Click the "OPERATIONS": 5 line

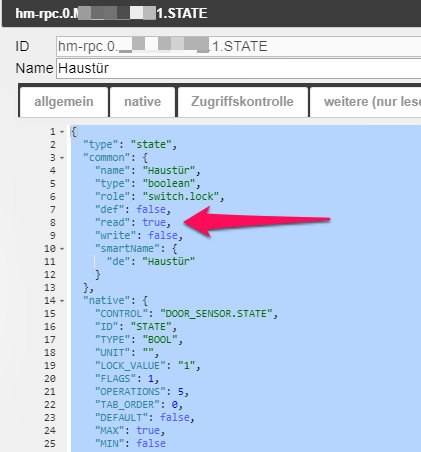(x=142, y=392)
